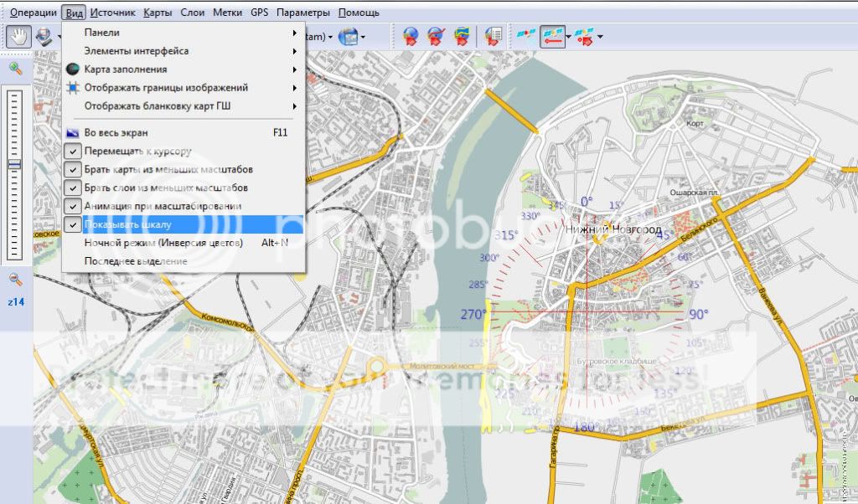Click the Нижний Новгород city label
Screen dimensions: 858x504
[612, 229]
